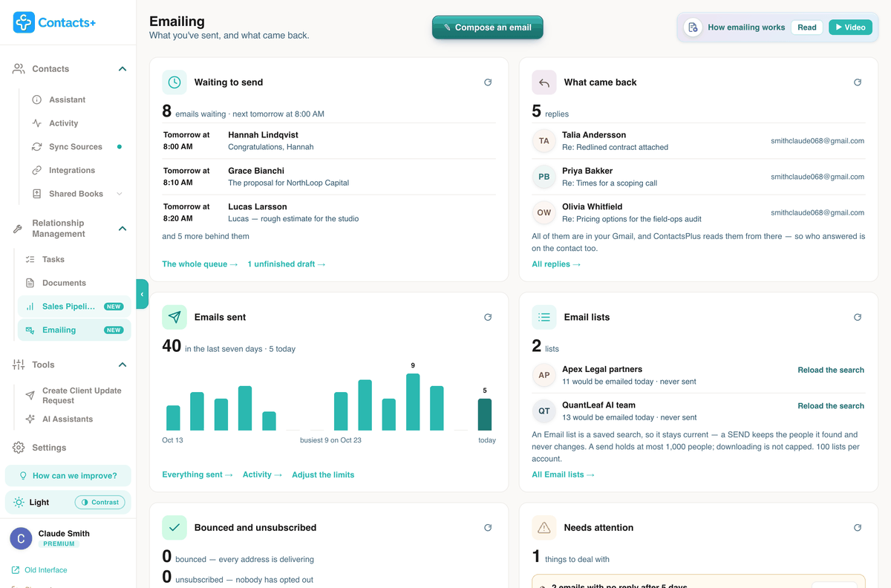Click the Emails sent paper plane icon
This screenshot has width=891, height=588.
click(174, 317)
